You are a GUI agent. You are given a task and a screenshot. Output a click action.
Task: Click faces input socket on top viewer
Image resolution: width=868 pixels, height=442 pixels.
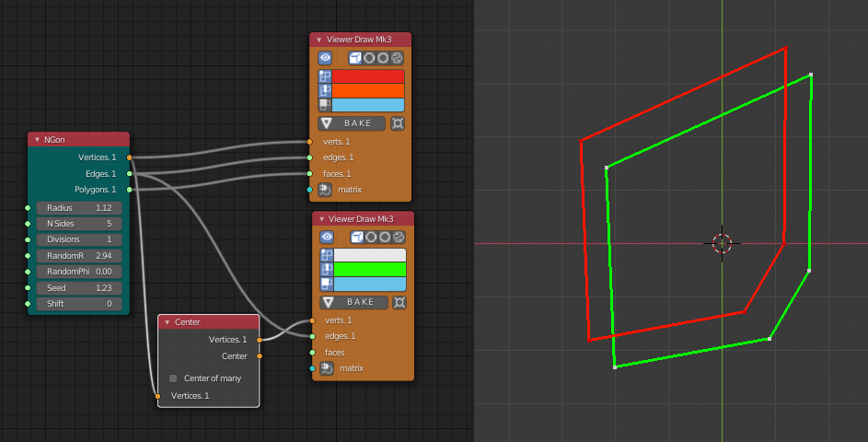[309, 174]
